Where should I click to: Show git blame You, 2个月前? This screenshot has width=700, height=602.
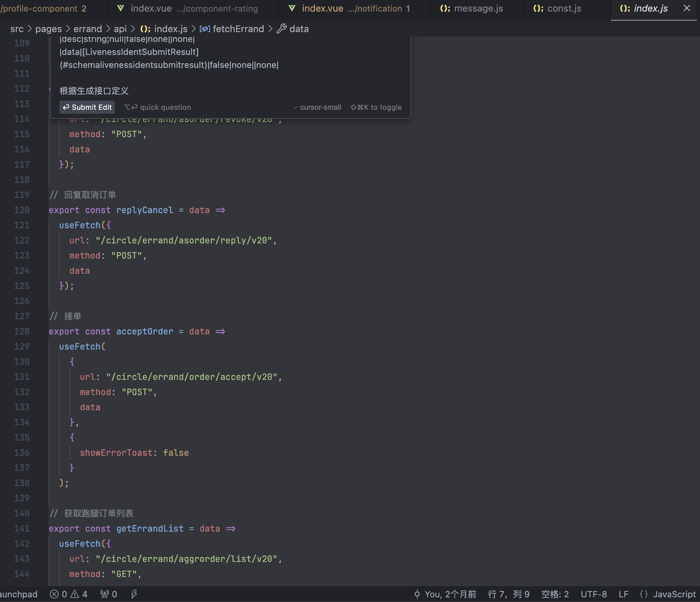(x=445, y=594)
